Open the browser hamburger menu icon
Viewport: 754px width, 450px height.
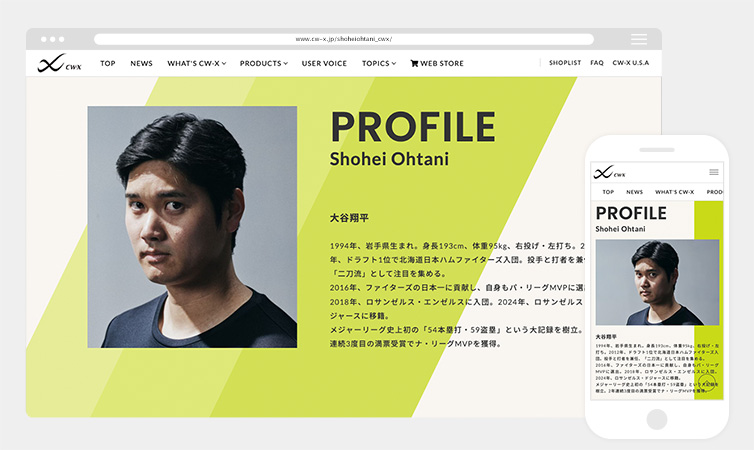pos(639,39)
